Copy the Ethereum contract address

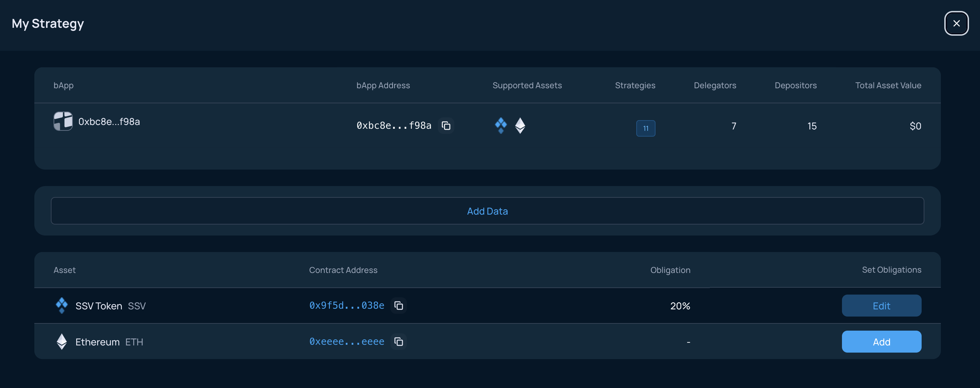(398, 342)
